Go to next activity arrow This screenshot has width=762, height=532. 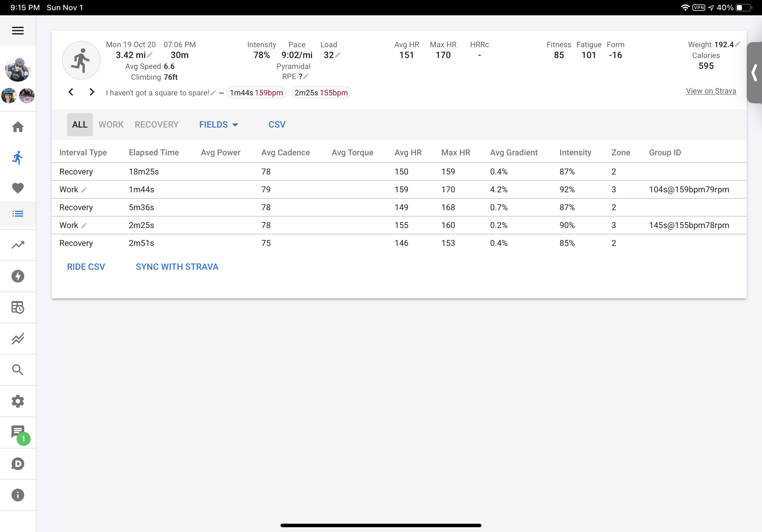coord(92,92)
